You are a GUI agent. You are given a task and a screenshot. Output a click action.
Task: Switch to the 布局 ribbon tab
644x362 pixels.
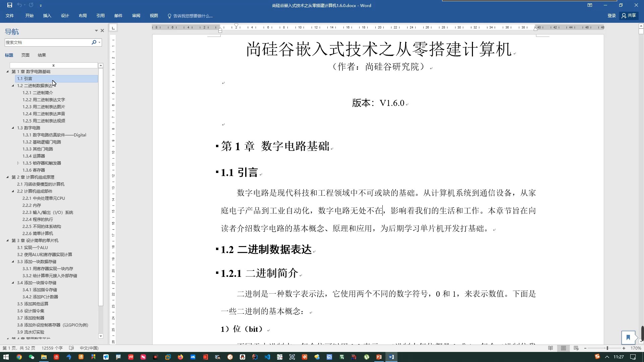point(83,16)
